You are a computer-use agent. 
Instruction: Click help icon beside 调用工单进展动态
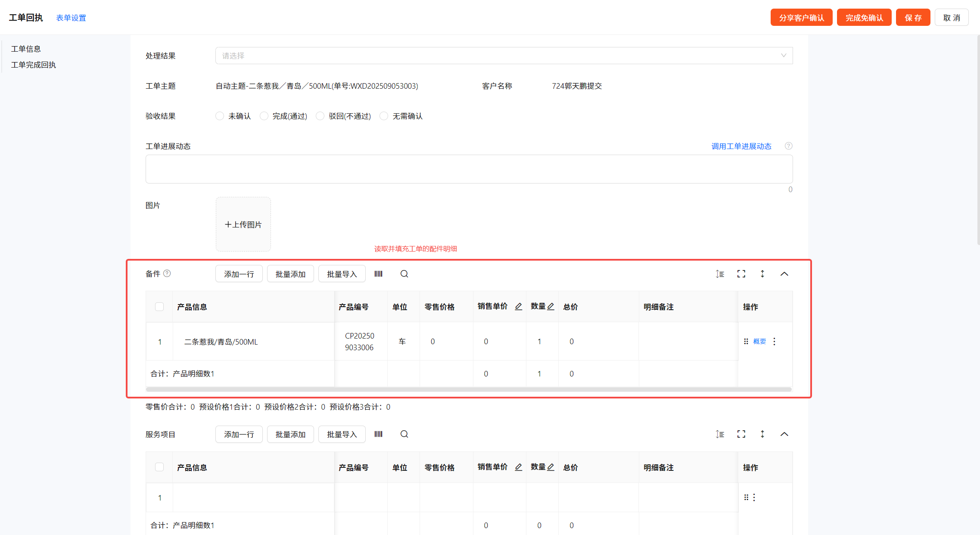pos(788,146)
